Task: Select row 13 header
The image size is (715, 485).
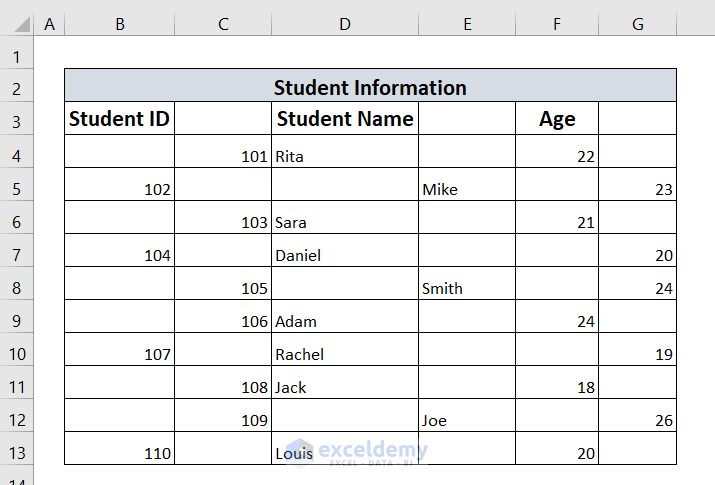Action: click(x=17, y=453)
